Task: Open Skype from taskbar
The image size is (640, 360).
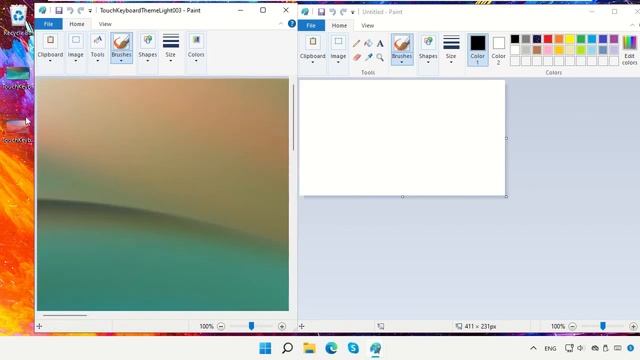Action: tap(353, 348)
